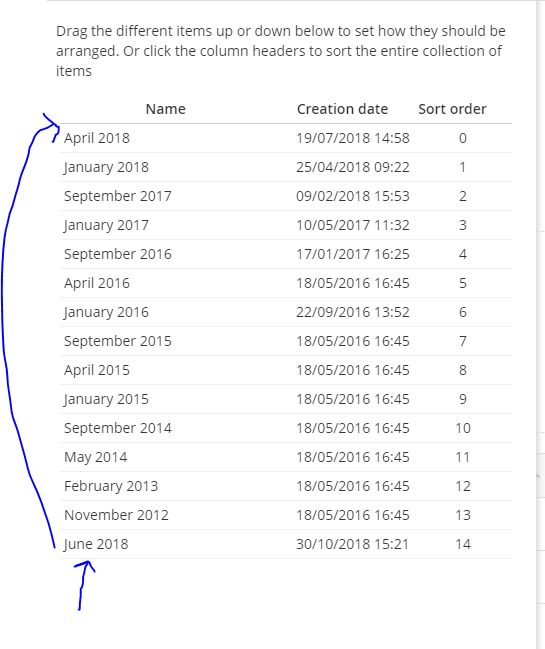Click the Sort order column header

coord(452,109)
